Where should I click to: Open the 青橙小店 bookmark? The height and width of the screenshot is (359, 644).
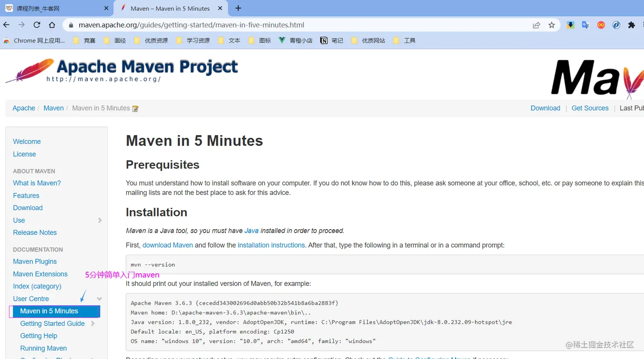295,40
